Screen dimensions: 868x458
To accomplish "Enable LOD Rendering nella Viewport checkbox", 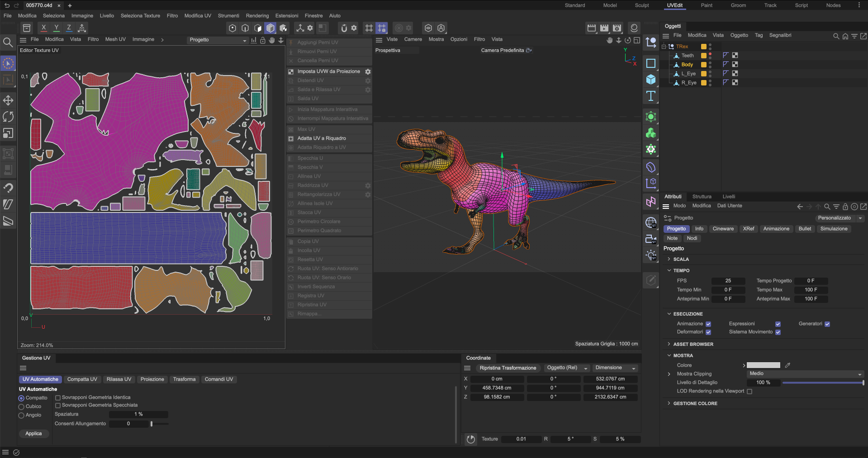I will 749,392.
